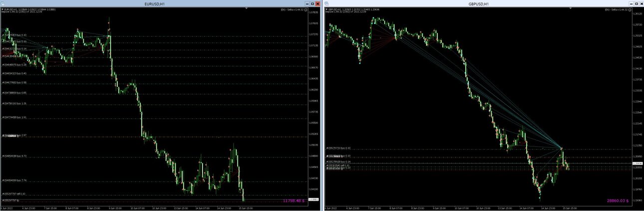
Task: Click the chart shift triangle in EURUSD window
Action: (x=247, y=8)
